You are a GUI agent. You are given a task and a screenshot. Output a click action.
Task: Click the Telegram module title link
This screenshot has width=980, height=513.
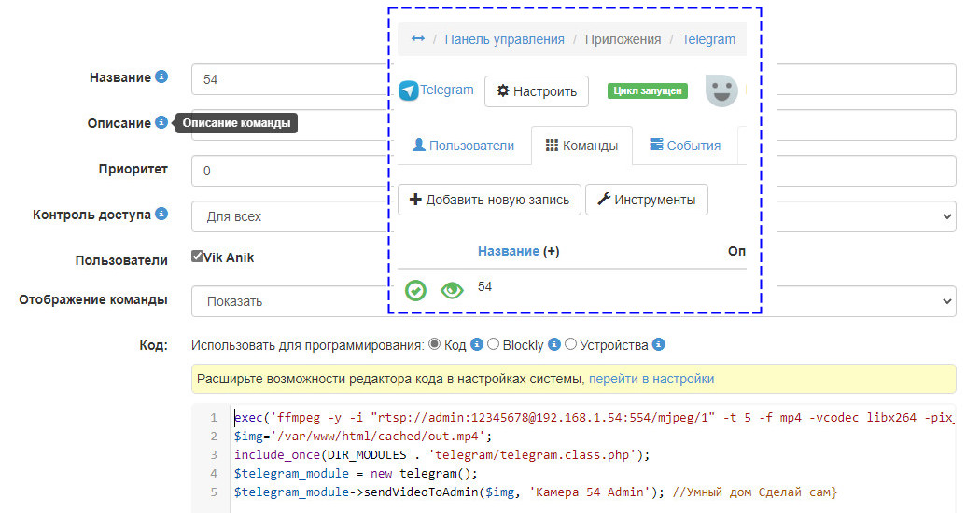446,90
